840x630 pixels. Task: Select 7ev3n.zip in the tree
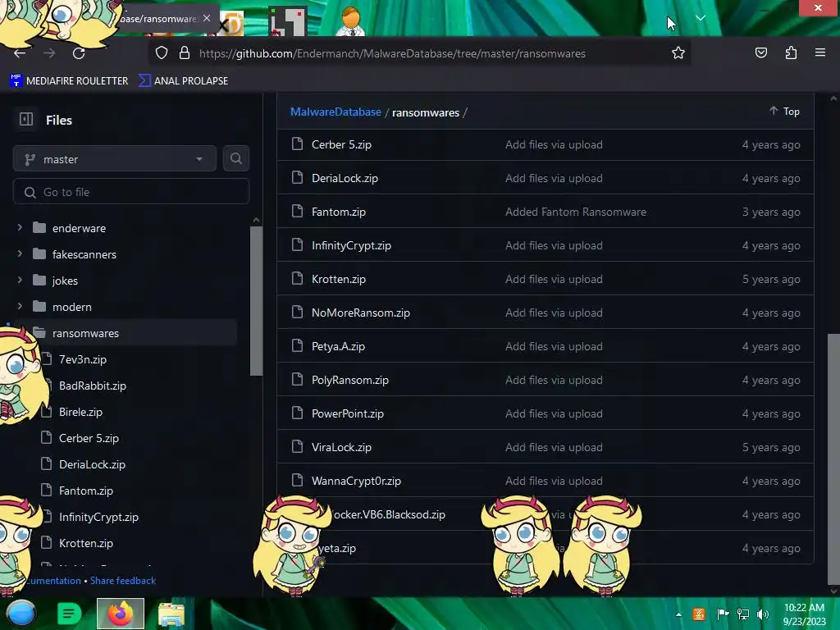[x=83, y=359]
